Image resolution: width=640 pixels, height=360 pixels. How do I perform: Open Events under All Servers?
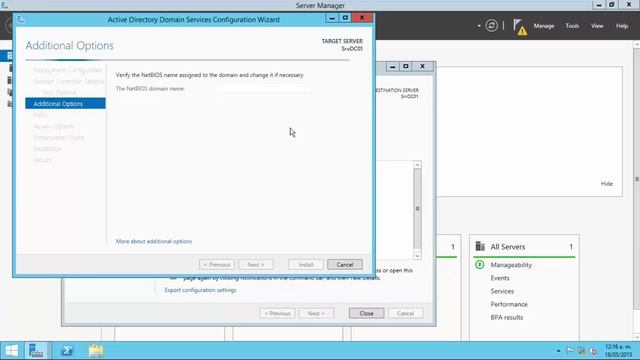[x=500, y=278]
